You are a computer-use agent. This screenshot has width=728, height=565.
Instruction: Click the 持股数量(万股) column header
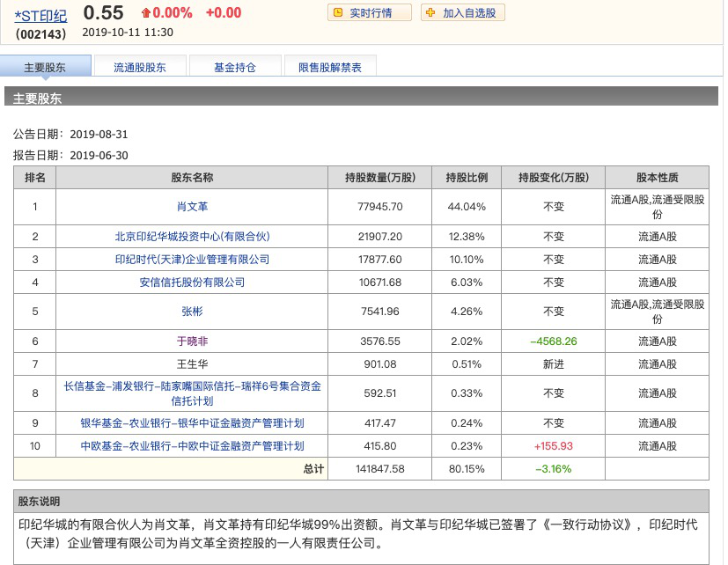click(379, 178)
